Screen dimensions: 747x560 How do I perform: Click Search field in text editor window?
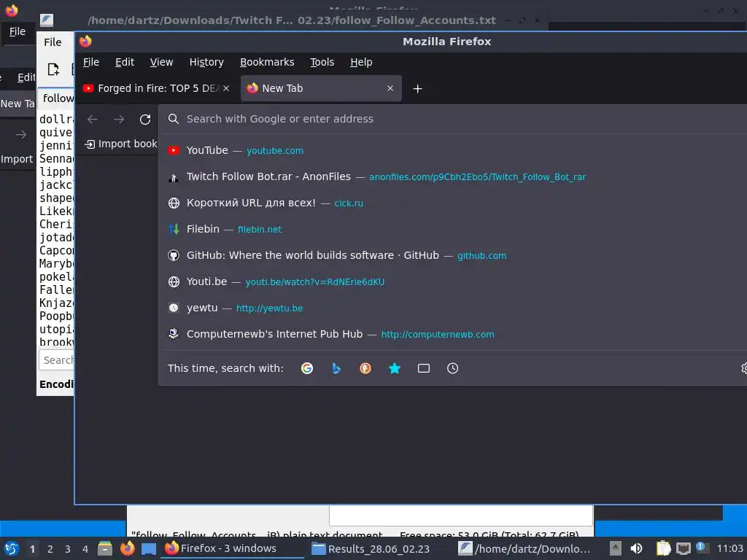[56, 360]
